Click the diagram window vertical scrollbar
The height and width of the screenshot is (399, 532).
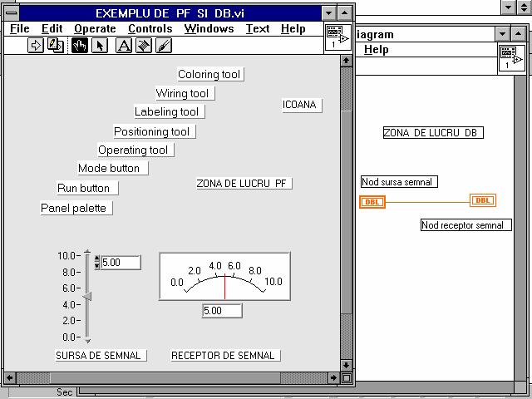click(x=520, y=227)
